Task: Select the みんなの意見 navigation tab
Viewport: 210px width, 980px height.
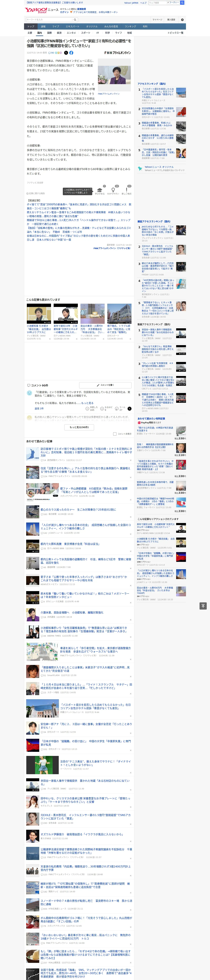Action: [111, 27]
